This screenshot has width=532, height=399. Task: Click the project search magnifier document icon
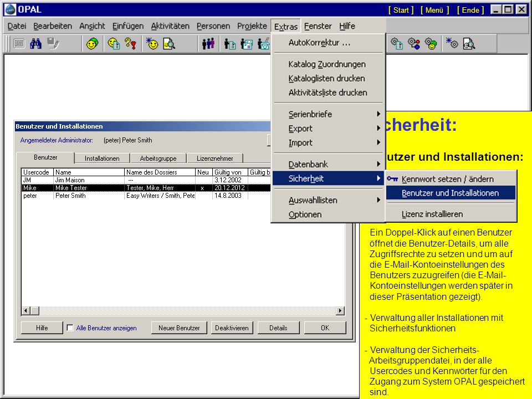pos(469,43)
